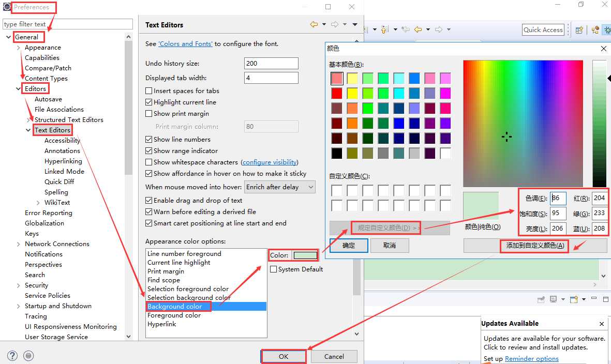The height and width of the screenshot is (364, 611).
Task: Toggle Smart caret positioning checkbox
Action: coord(148,223)
